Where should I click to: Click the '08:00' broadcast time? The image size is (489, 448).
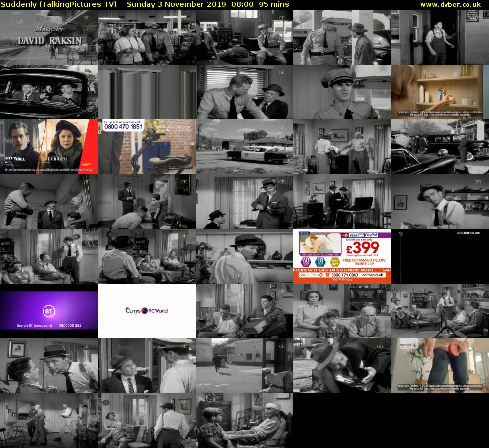(243, 5)
